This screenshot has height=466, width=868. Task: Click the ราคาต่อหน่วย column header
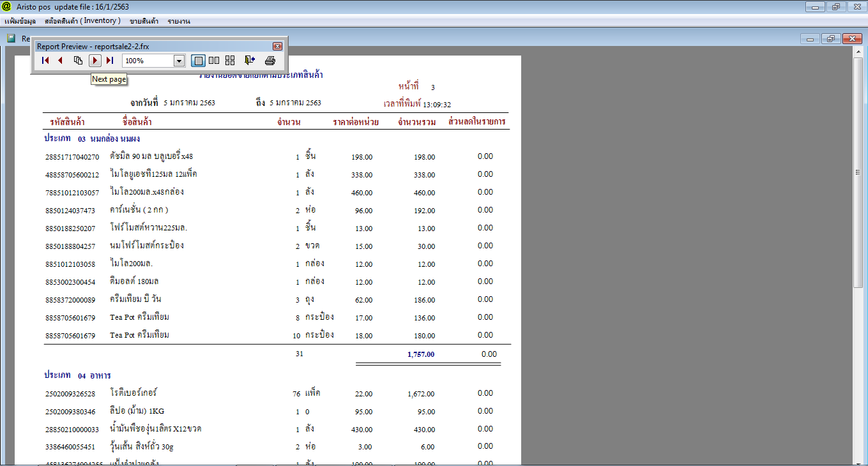(355, 122)
